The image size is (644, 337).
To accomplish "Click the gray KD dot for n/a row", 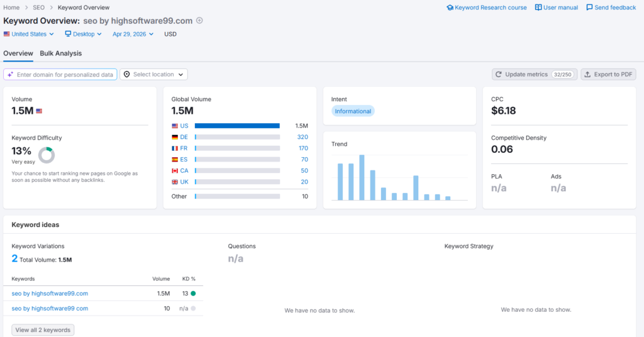I will [x=193, y=308].
